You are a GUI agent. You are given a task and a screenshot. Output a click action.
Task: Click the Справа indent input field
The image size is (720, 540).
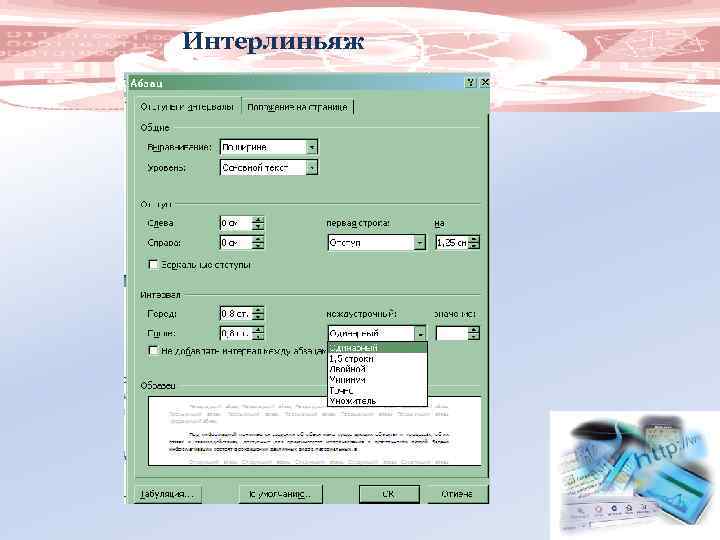click(236, 242)
